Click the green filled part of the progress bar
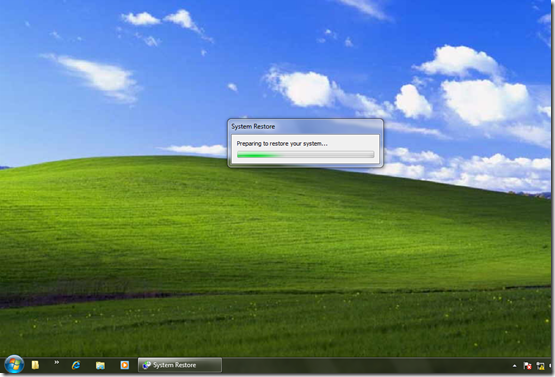Viewport: 555px width, 377px height. pyautogui.click(x=258, y=155)
